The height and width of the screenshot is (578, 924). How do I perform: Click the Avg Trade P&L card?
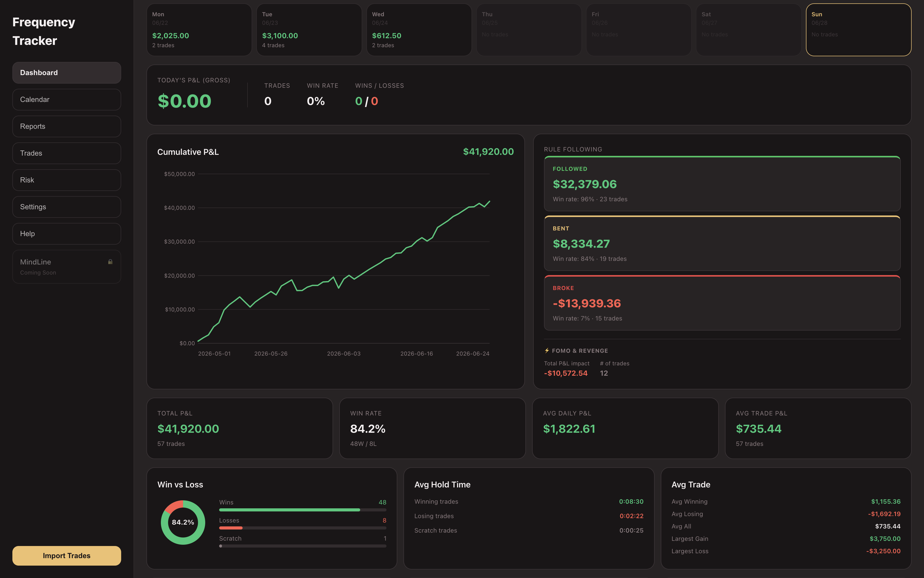coord(818,428)
